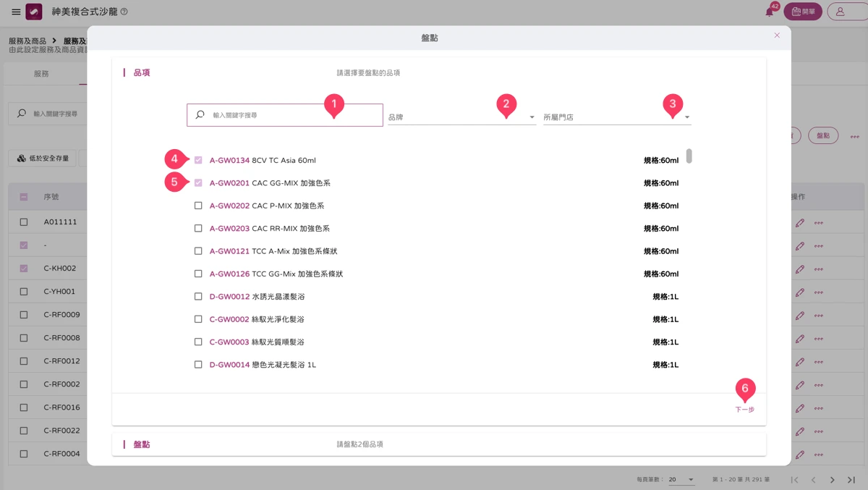Expand the 盤點 section below 品項
868x490 pixels.
pyautogui.click(x=439, y=444)
